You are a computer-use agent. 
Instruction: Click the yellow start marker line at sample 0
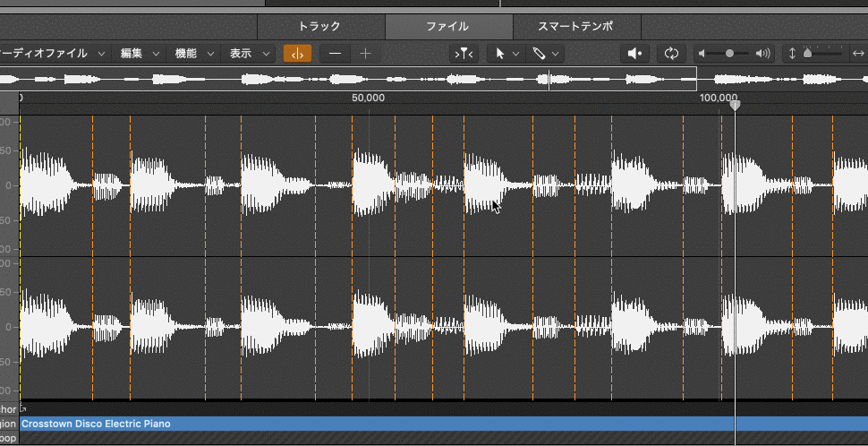20,257
